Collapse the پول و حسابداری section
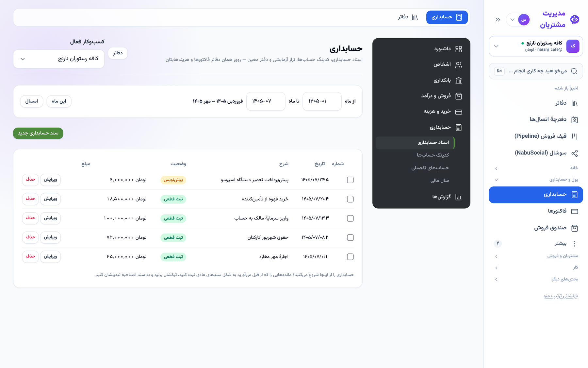The width and height of the screenshot is (588, 368). pyautogui.click(x=536, y=180)
